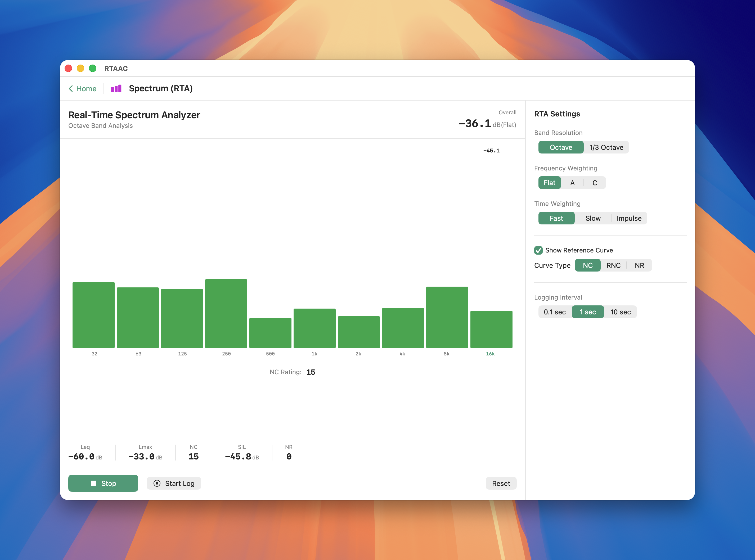Viewport: 755px width, 560px height.
Task: Click the record icon in Start Log
Action: coord(157,484)
